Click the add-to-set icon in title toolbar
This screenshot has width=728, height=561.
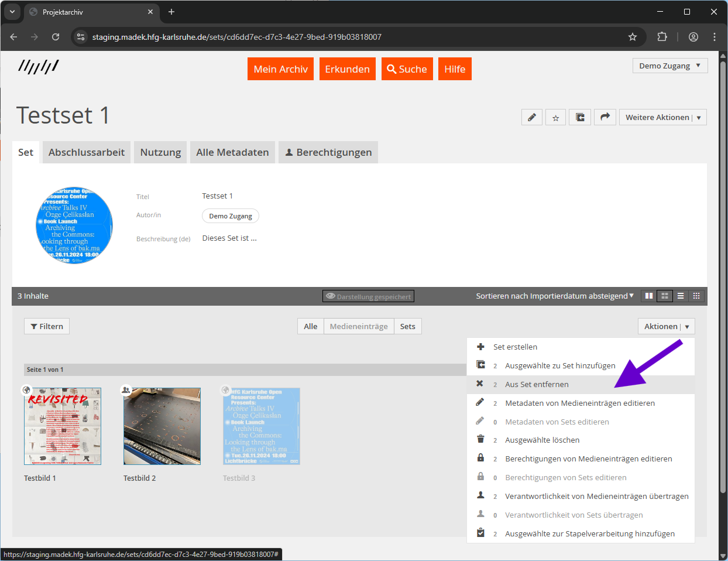tap(580, 118)
